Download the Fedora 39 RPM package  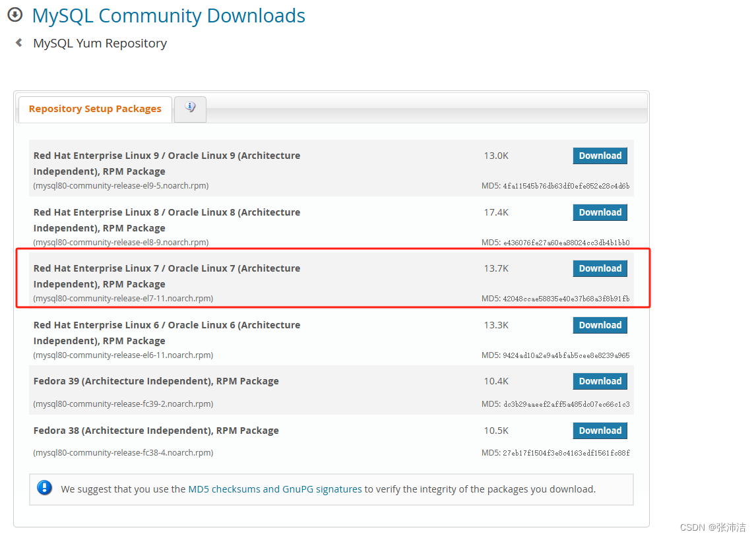[600, 381]
